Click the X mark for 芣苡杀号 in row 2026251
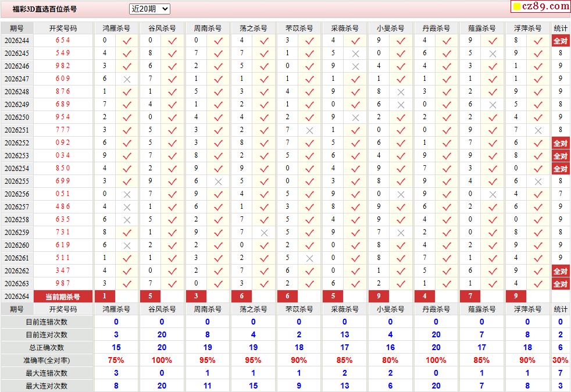Image resolution: width=571 pixels, height=392 pixels. [x=309, y=130]
